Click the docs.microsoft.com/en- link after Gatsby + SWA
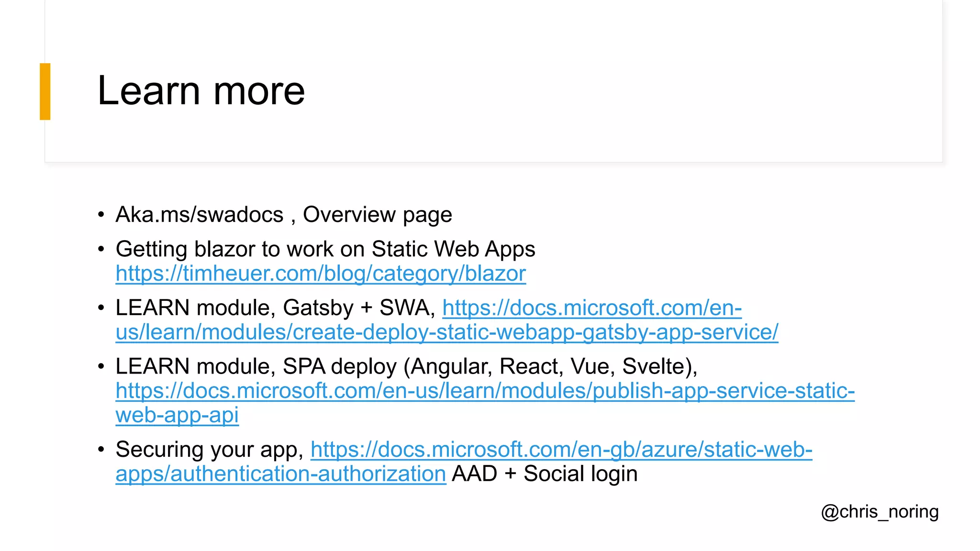The height and width of the screenshot is (551, 980). coord(591,308)
